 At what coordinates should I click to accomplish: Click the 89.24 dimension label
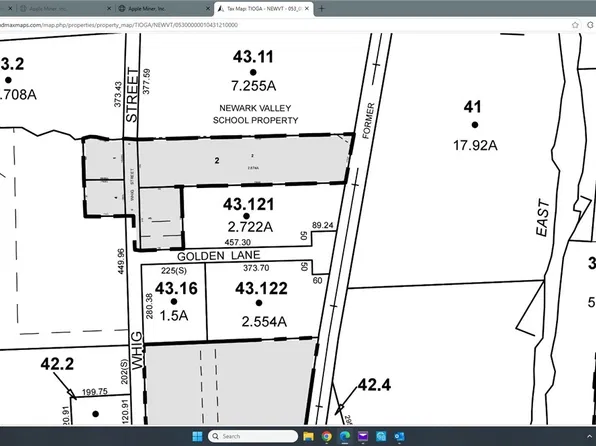[323, 225]
